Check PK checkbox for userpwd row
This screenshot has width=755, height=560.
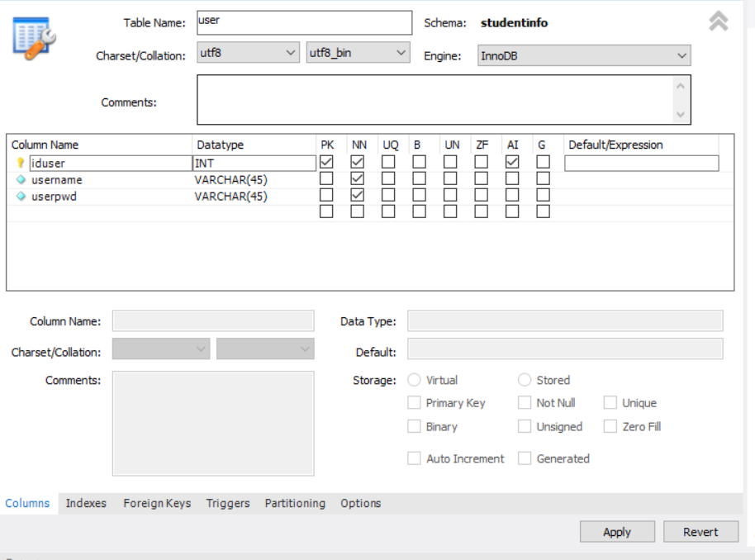326,195
